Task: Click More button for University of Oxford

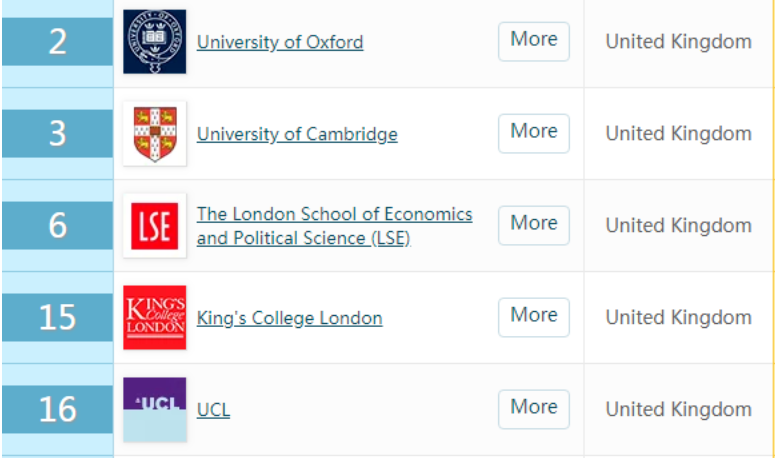Action: [534, 42]
